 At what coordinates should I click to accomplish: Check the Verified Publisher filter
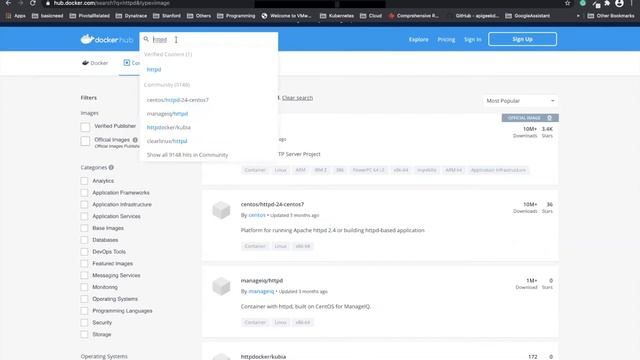85,127
